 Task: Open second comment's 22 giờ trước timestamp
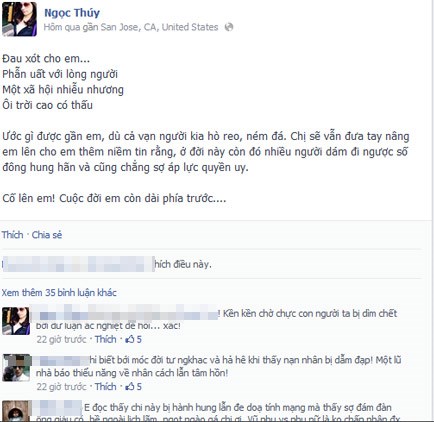[x=61, y=387]
